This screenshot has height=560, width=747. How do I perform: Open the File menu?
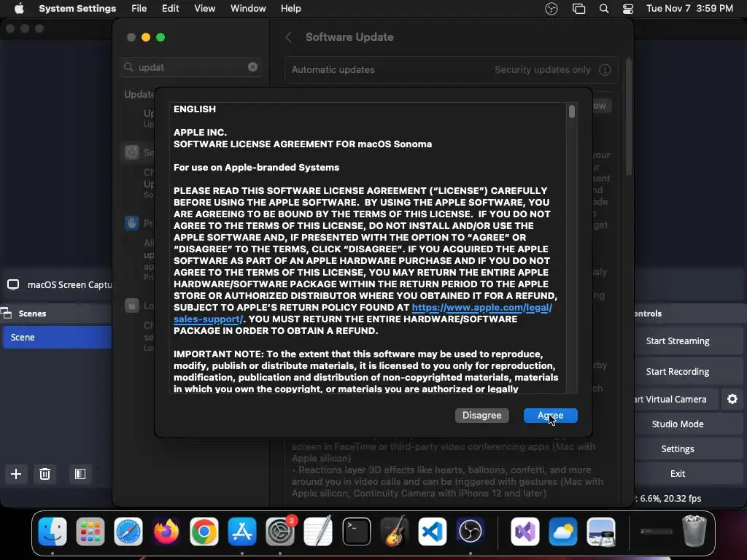click(x=139, y=9)
